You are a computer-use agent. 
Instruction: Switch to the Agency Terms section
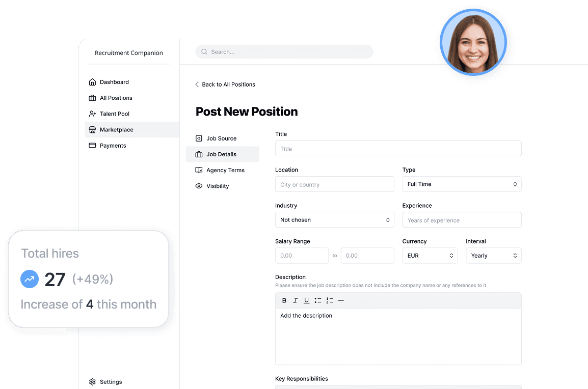coord(225,170)
